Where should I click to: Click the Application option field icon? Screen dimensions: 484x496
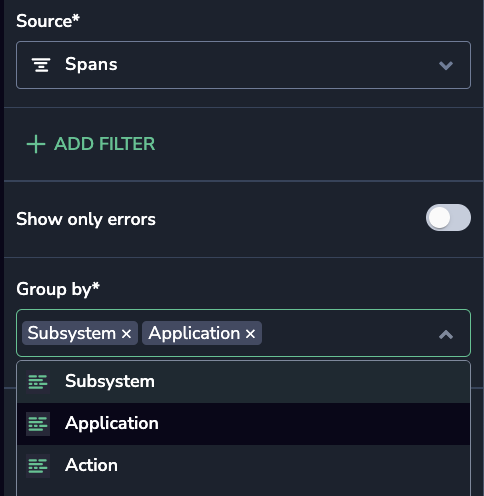38,424
